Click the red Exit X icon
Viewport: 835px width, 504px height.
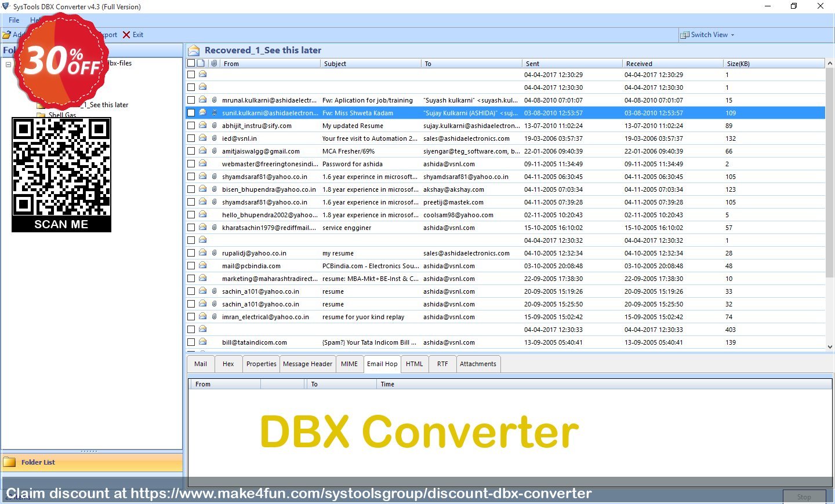(126, 35)
